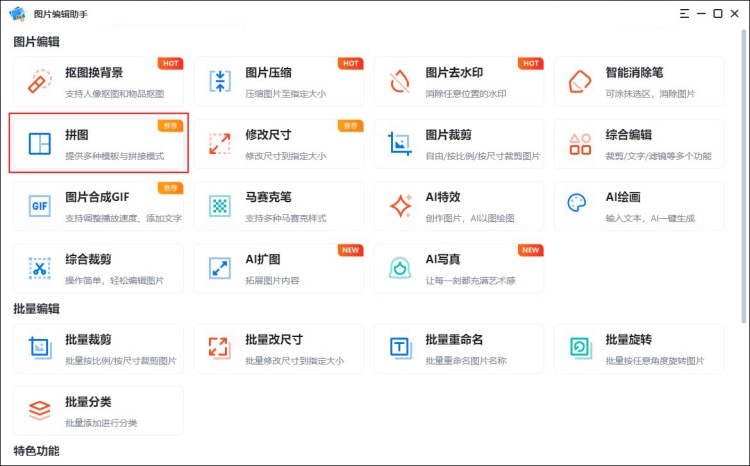Click the app logo in title bar

[17, 13]
